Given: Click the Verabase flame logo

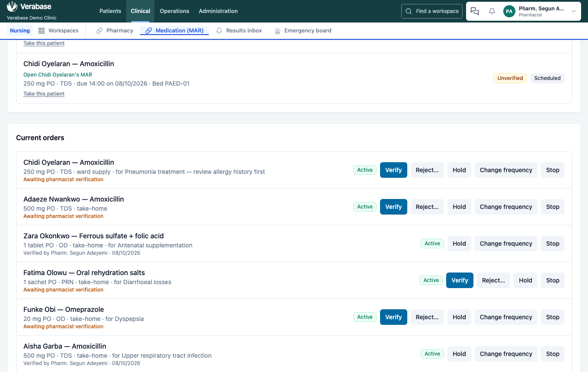Looking at the screenshot, I should 12,6.
